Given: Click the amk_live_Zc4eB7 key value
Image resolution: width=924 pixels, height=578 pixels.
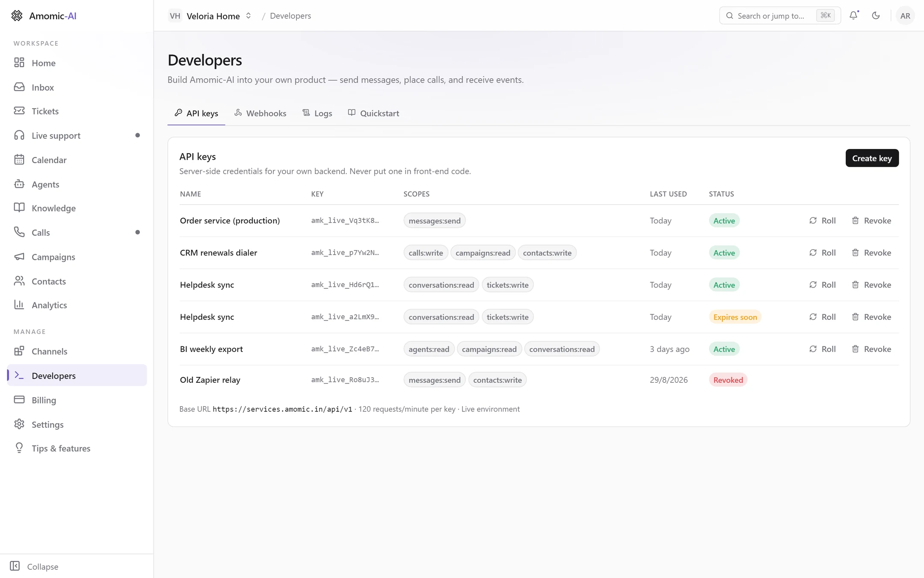Looking at the screenshot, I should point(345,349).
